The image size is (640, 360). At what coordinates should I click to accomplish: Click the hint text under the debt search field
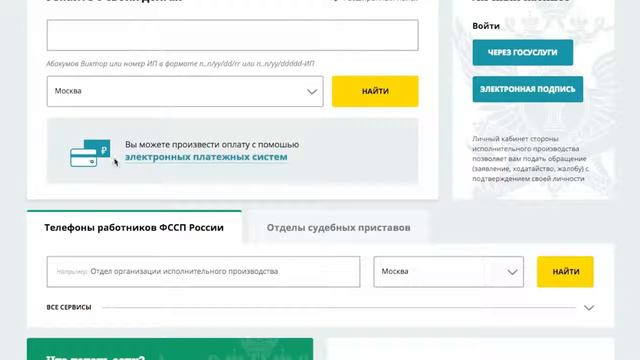click(x=180, y=64)
